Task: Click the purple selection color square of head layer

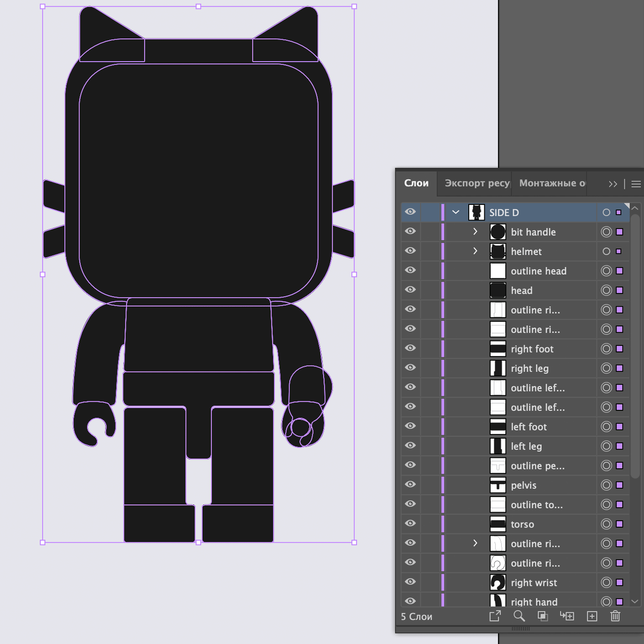Action: [x=620, y=290]
